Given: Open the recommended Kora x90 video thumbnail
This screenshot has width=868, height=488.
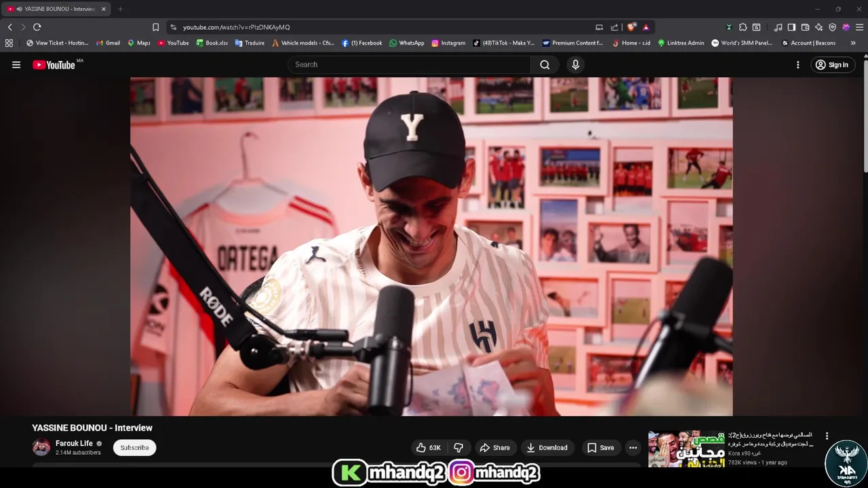Looking at the screenshot, I should click(686, 449).
